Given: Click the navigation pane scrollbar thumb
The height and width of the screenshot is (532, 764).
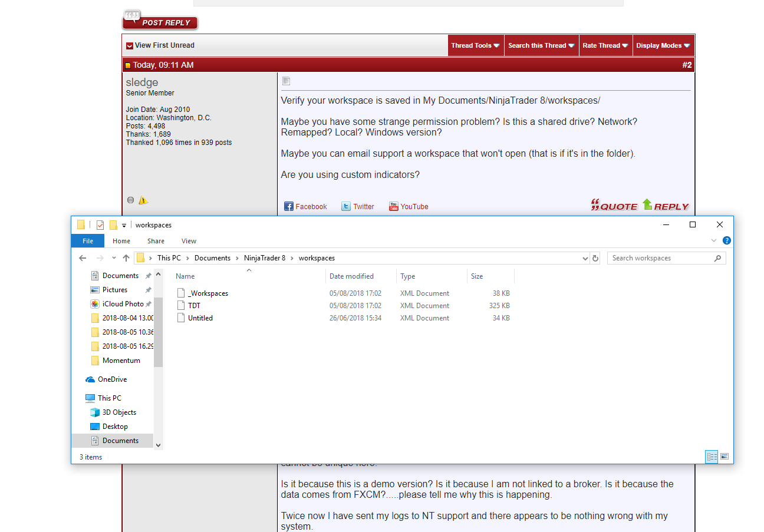Looking at the screenshot, I should coord(158,332).
